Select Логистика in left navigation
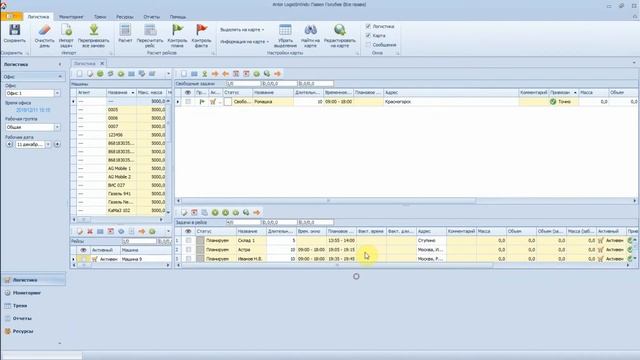 33,280
